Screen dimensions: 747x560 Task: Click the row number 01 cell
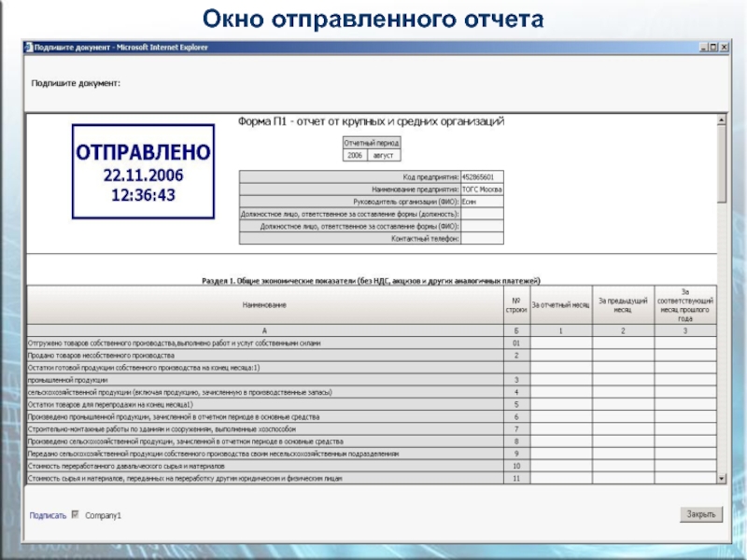tap(516, 343)
